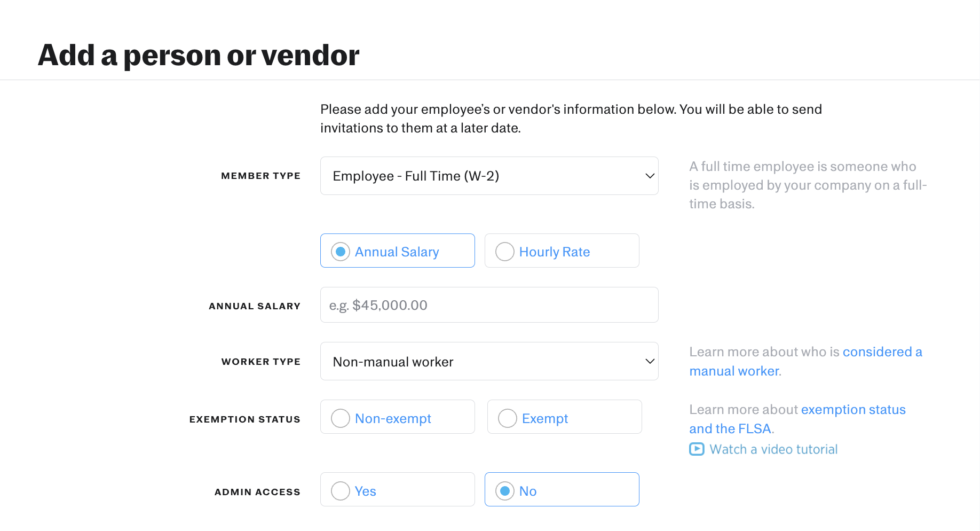
Task: Click the Worker Type chevron arrow
Action: 650,362
